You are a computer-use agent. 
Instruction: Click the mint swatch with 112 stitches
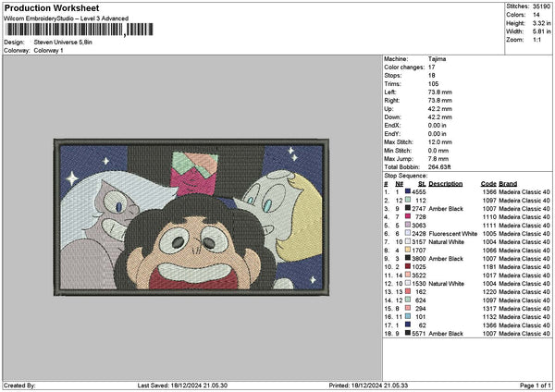[x=408, y=201]
